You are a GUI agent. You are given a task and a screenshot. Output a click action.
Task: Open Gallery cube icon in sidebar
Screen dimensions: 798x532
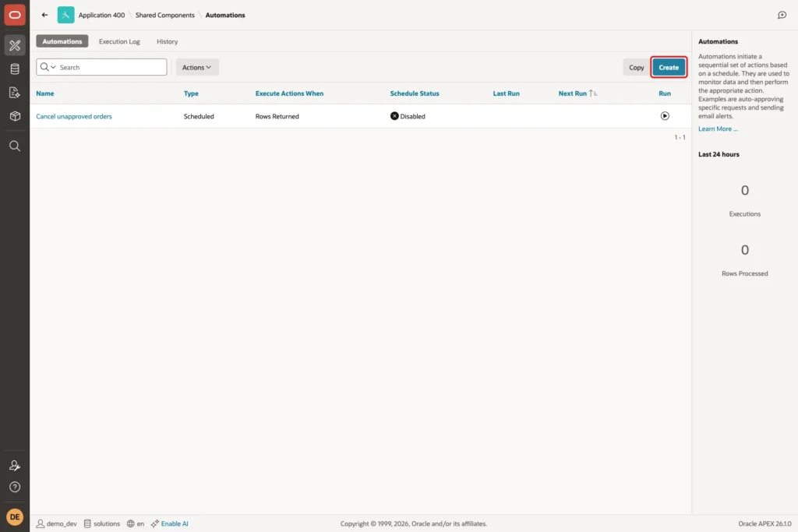click(x=15, y=116)
